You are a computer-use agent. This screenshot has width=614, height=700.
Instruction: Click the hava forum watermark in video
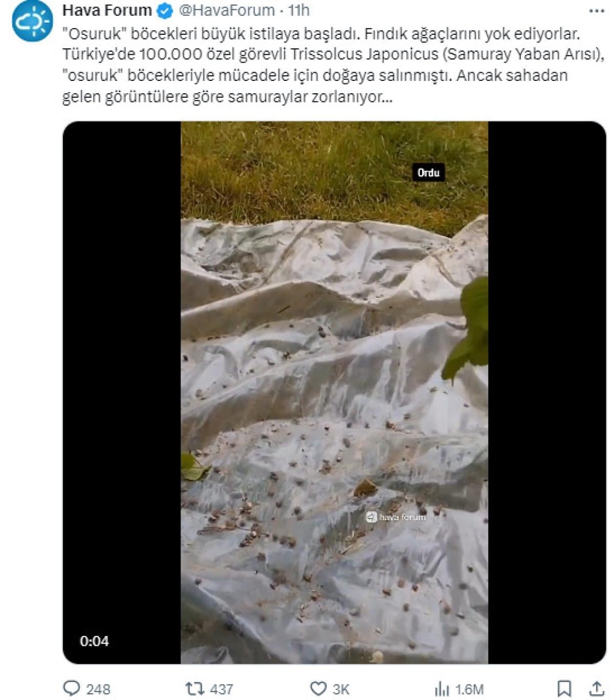(396, 517)
